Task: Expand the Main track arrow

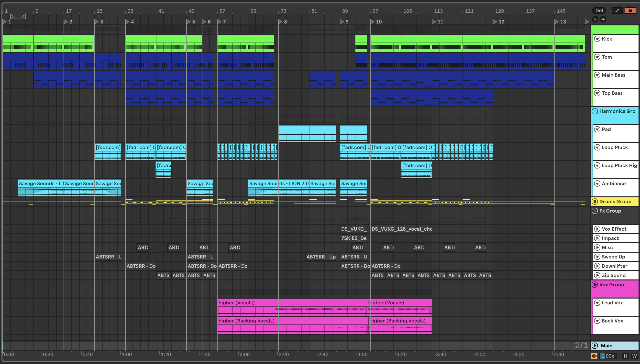Action: [x=595, y=346]
